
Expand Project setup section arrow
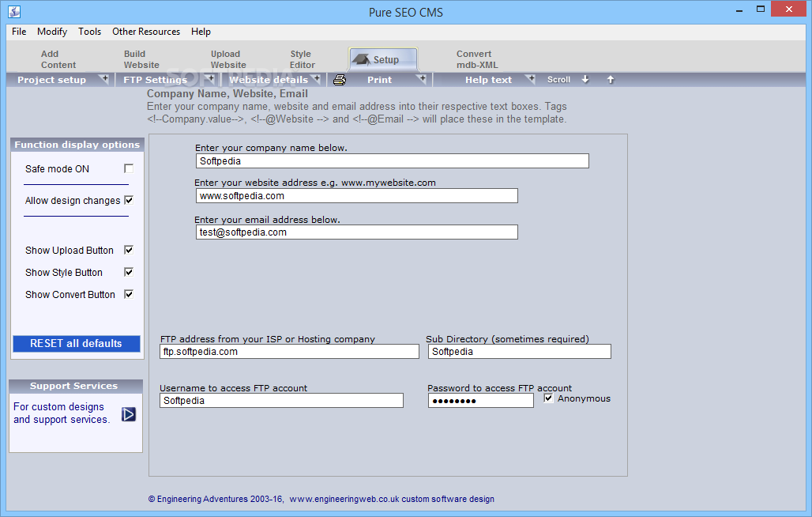[x=105, y=79]
